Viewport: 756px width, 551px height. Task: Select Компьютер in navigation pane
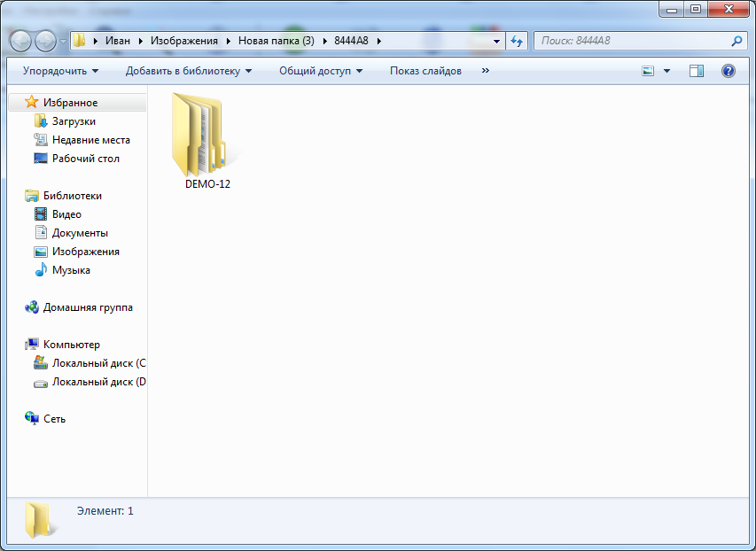pyautogui.click(x=72, y=345)
